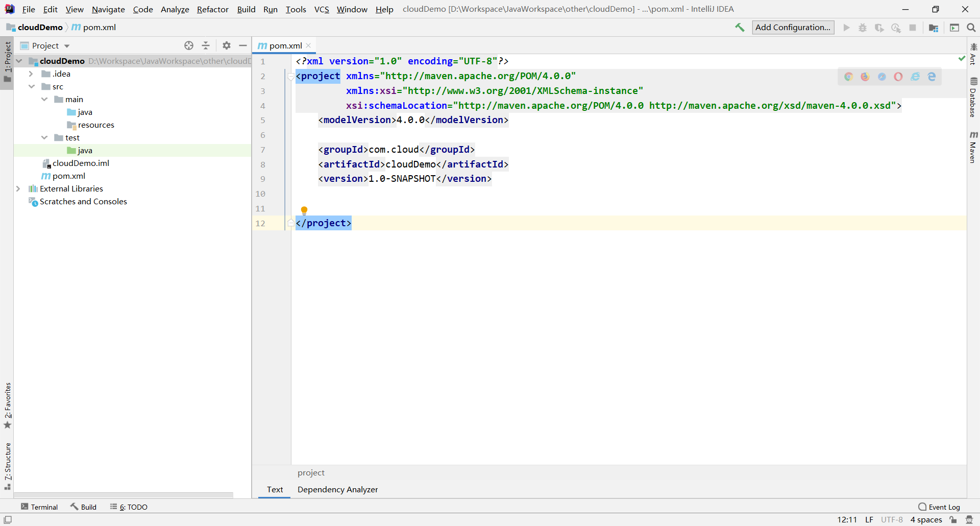The image size is (980, 526).
Task: Click the Build Project hammer icon
Action: click(740, 28)
